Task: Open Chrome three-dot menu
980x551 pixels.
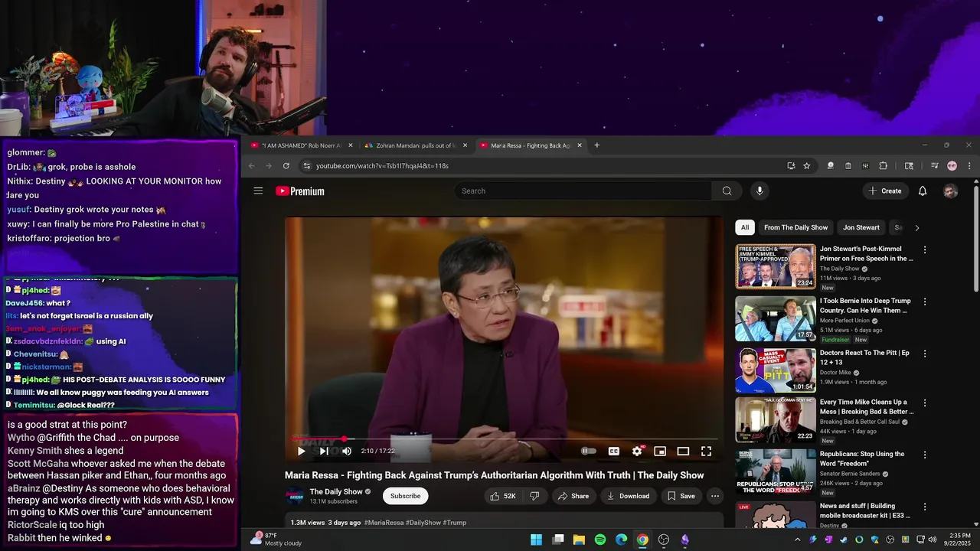Action: pyautogui.click(x=969, y=165)
